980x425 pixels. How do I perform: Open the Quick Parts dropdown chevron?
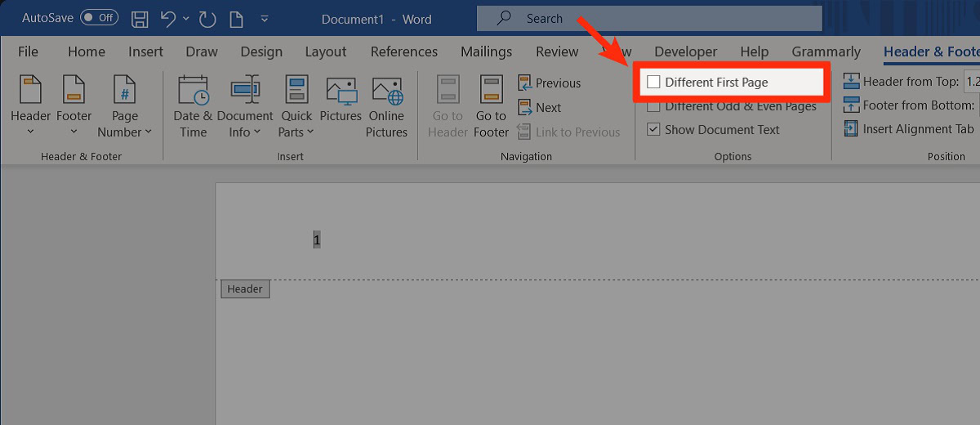pos(310,132)
